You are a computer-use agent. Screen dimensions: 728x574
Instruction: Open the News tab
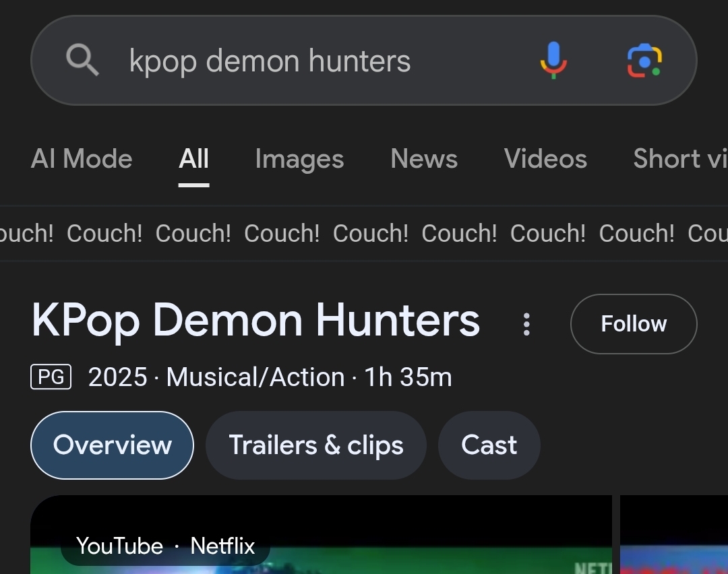click(x=424, y=159)
